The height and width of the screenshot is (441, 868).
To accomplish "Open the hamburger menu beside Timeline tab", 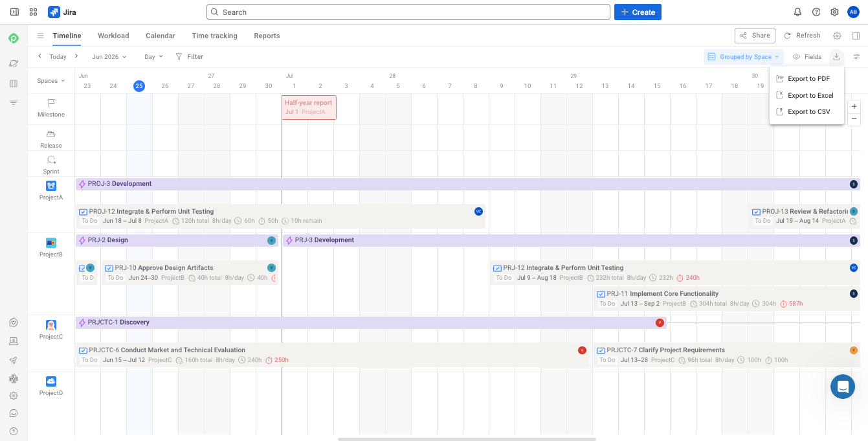I will coord(40,36).
